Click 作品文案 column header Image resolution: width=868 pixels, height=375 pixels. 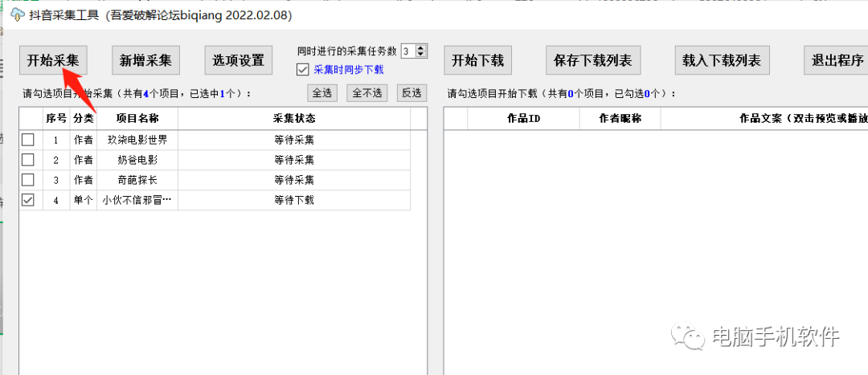(764, 118)
